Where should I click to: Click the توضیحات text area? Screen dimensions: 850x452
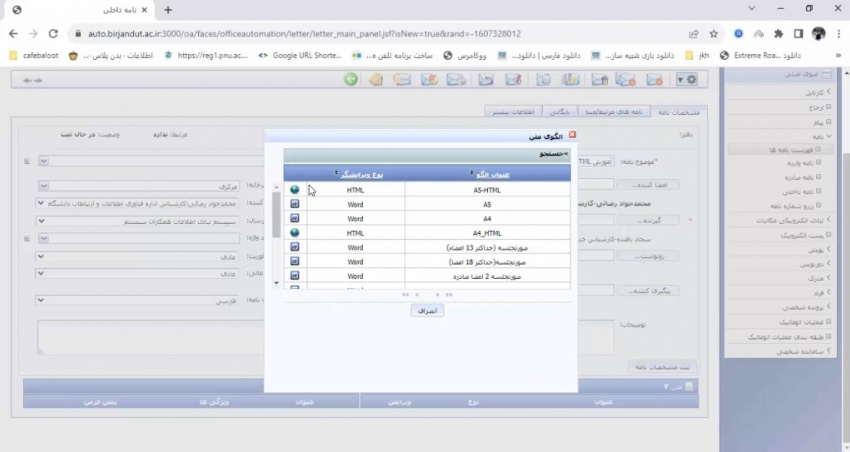[326, 337]
